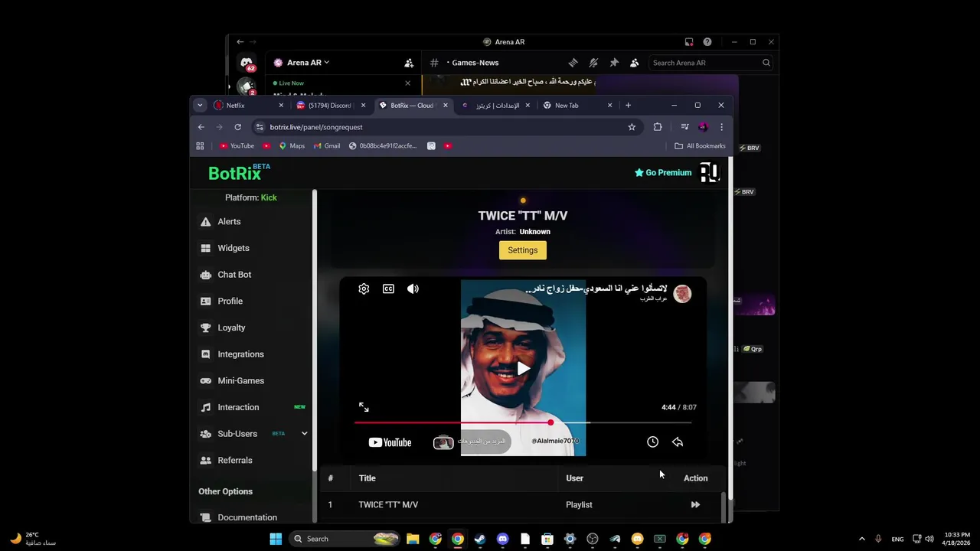
Task: Open pinned messages in Discord
Action: click(614, 63)
